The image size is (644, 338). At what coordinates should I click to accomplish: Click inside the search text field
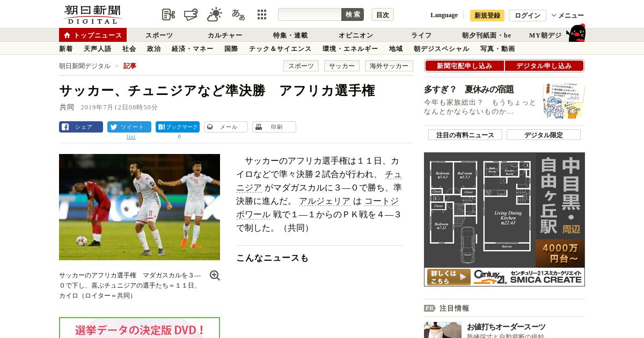coord(310,14)
